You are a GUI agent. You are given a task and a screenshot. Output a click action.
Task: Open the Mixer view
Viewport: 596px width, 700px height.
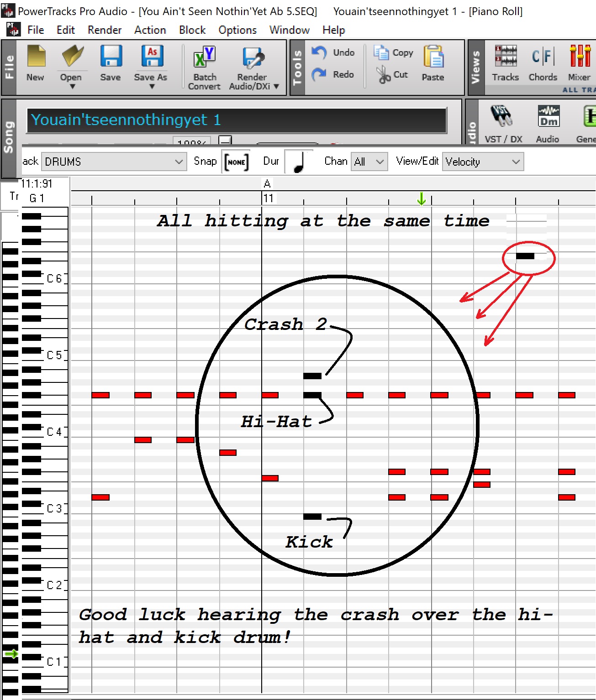point(579,57)
